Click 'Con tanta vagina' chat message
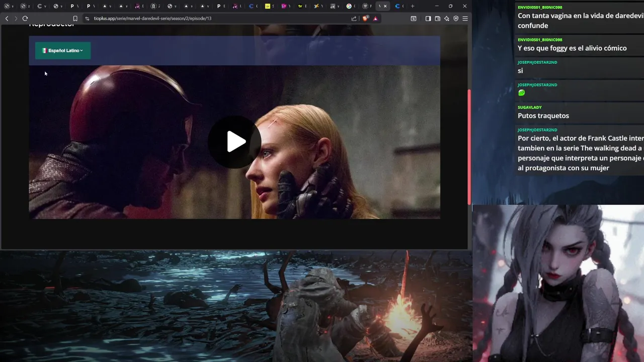Viewport: 644px width, 362px height. 581,21
